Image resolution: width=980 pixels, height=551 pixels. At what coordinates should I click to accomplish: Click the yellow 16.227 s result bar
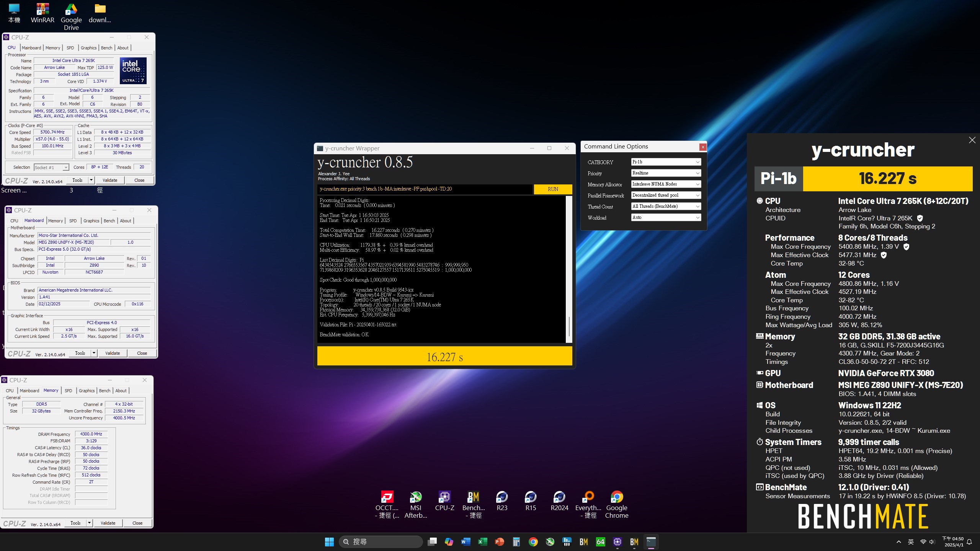point(444,356)
